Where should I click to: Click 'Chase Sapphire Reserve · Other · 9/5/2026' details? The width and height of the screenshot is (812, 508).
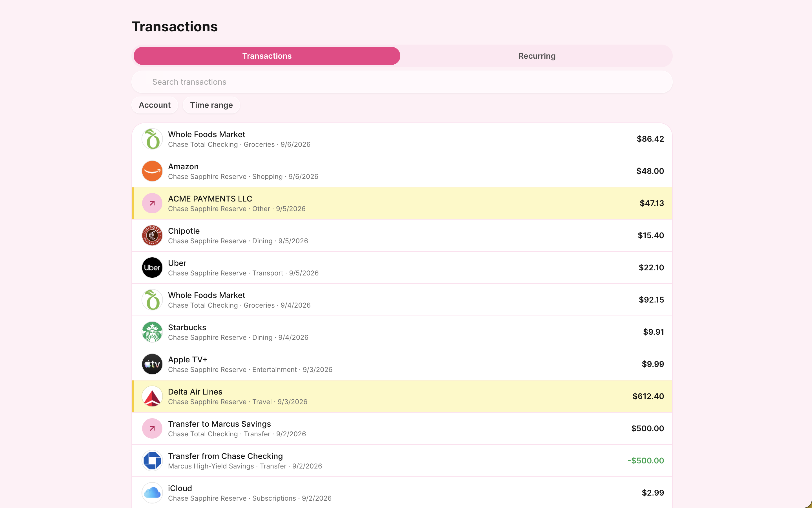tap(237, 209)
